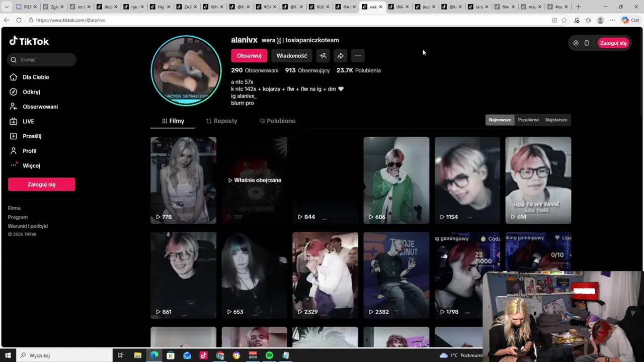This screenshot has height=362, width=644.
Task: Click the TikTok logo
Action: coord(29,41)
